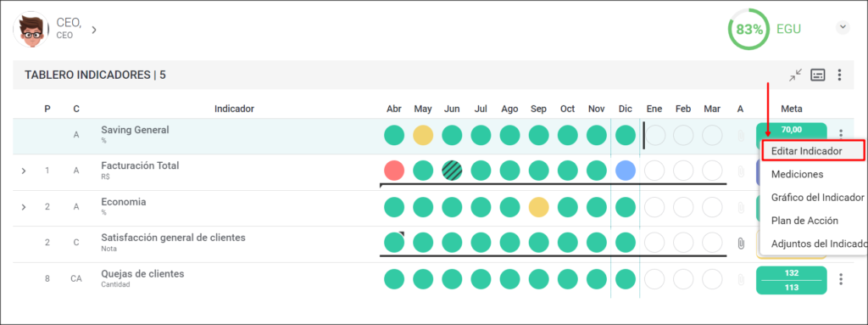Click priority 8 in Quejas de clientes row

click(47, 279)
